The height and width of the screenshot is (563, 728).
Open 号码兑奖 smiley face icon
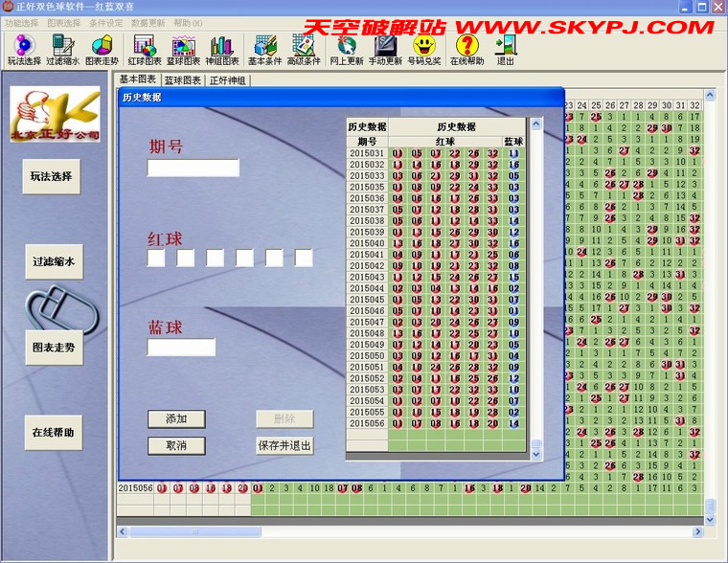tap(424, 49)
